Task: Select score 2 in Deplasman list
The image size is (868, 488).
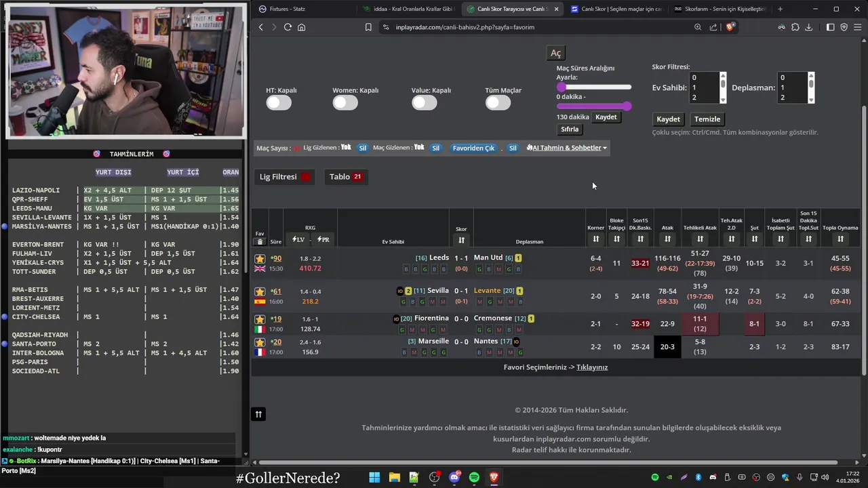Action: [791, 98]
